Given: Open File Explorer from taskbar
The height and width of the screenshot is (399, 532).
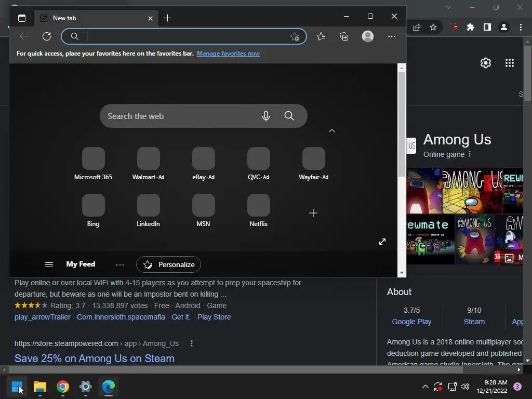Looking at the screenshot, I should 39,387.
